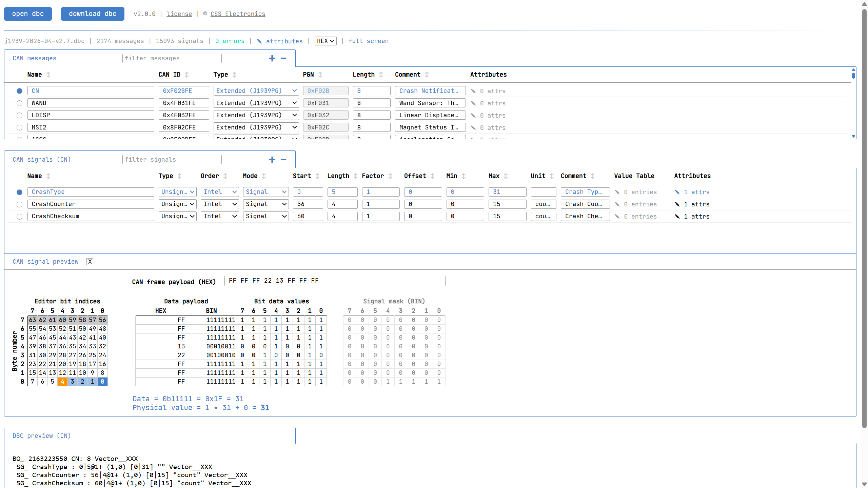Screen dimensions: 868x488
Task: Open Type dropdown for CN message
Action: [x=256, y=91]
